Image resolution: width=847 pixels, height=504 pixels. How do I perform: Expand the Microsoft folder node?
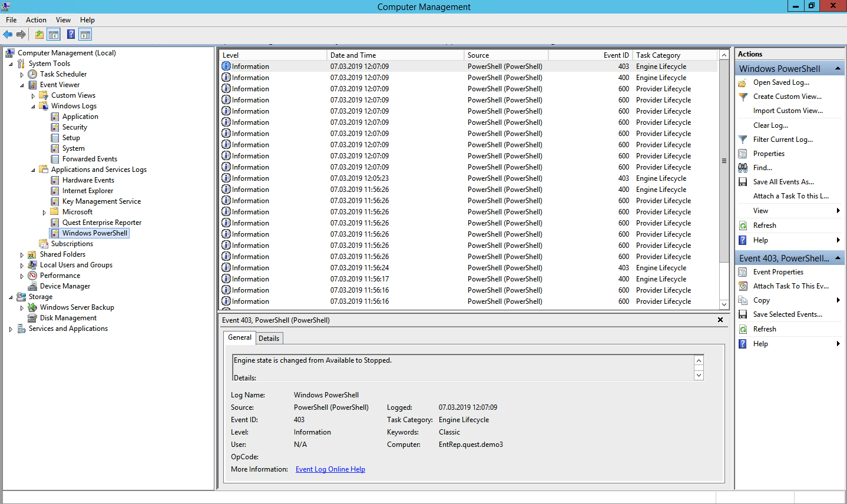coord(44,213)
